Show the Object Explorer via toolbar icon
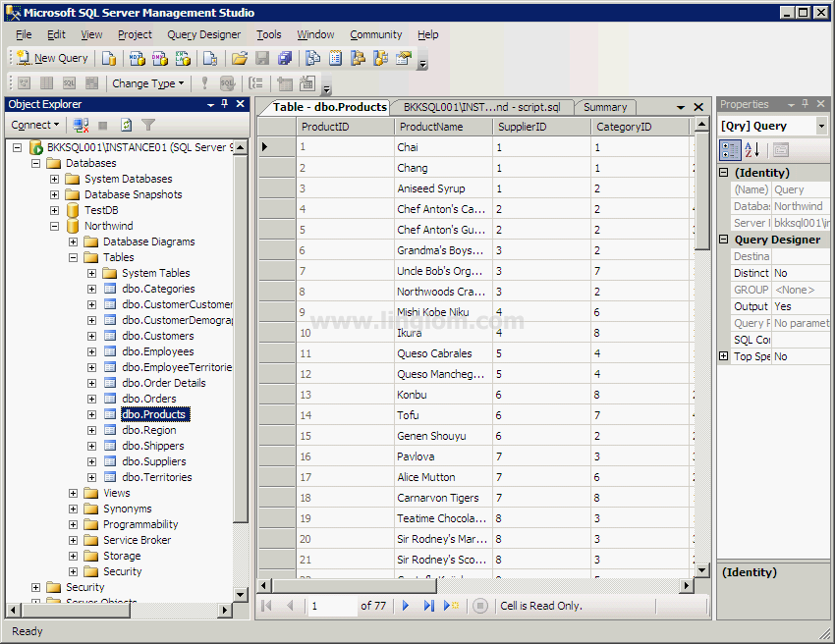 click(x=358, y=58)
